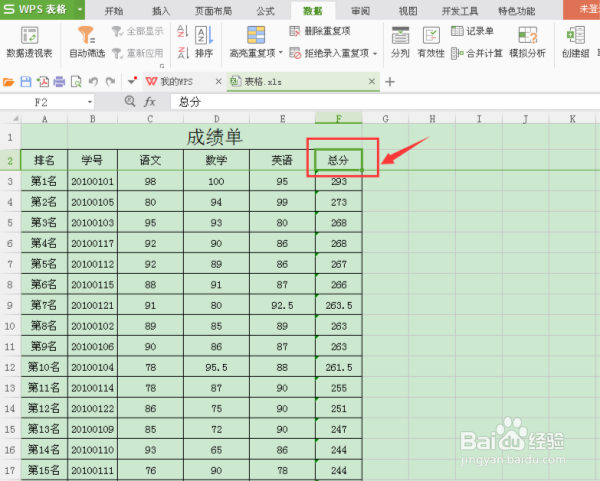Close the 表格.xls tab

[x=372, y=82]
